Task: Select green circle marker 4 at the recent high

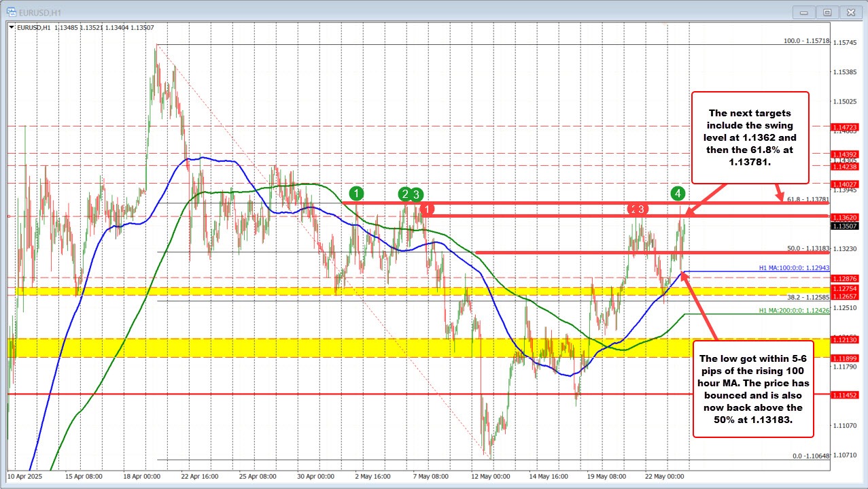Action: (677, 194)
